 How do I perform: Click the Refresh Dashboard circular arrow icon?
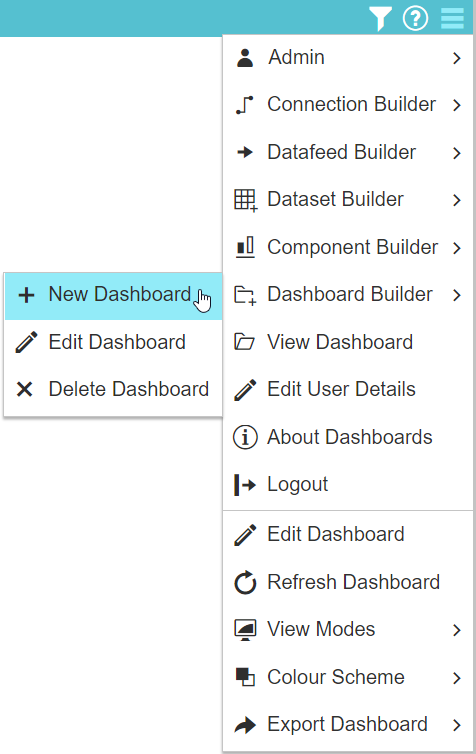coord(245,582)
